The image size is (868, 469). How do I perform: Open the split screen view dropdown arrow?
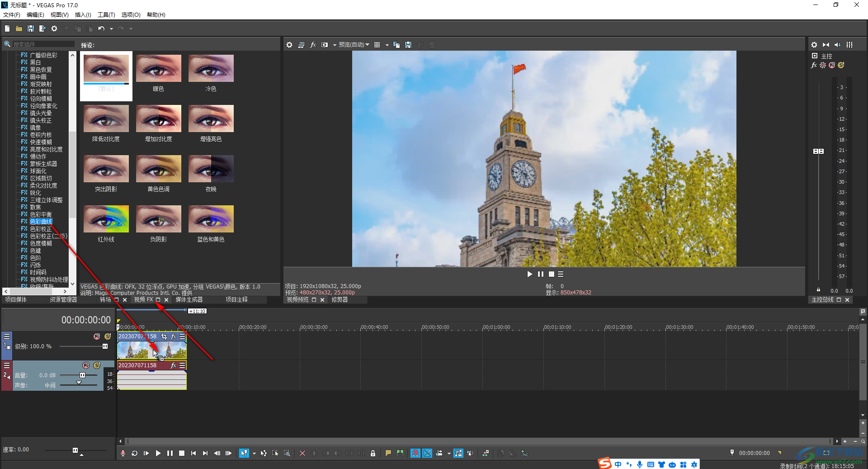click(x=335, y=45)
